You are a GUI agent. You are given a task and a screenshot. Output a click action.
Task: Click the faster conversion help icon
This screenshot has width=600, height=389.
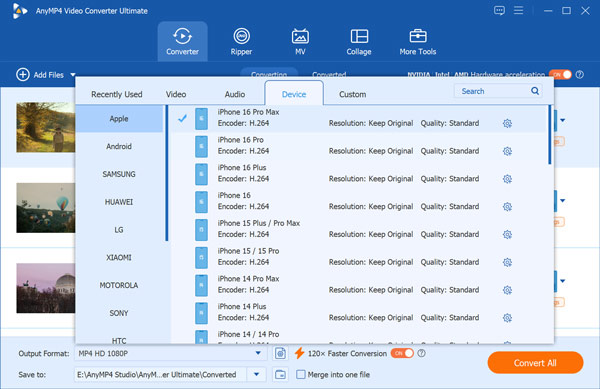421,353
